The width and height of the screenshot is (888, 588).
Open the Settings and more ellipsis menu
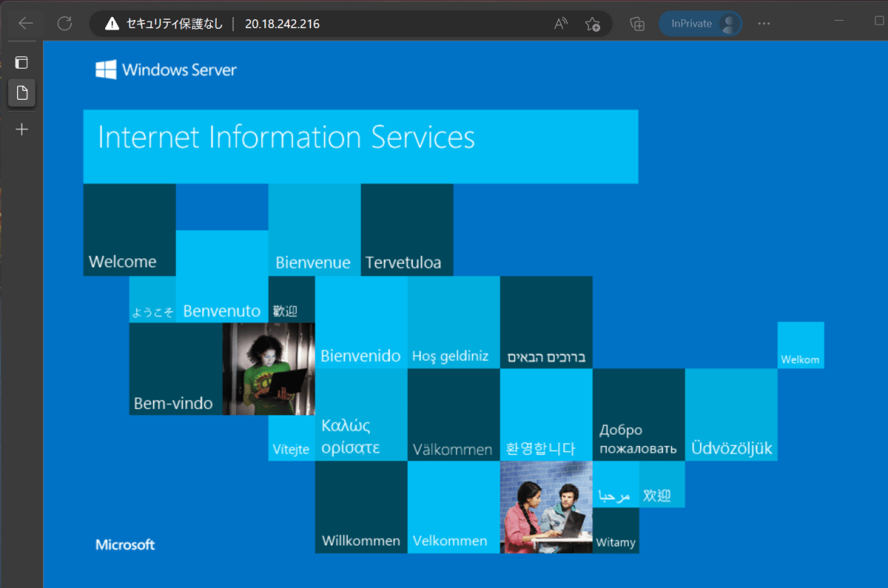pyautogui.click(x=764, y=24)
